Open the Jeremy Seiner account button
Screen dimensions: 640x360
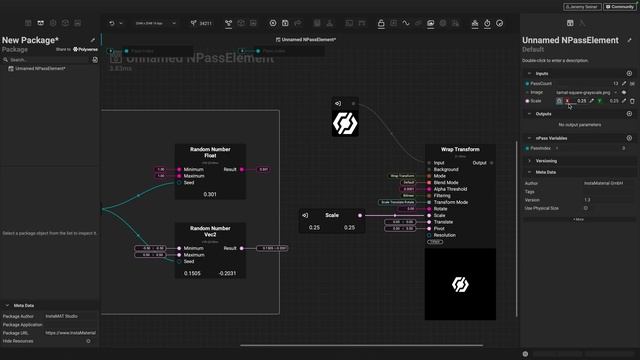[582, 7]
